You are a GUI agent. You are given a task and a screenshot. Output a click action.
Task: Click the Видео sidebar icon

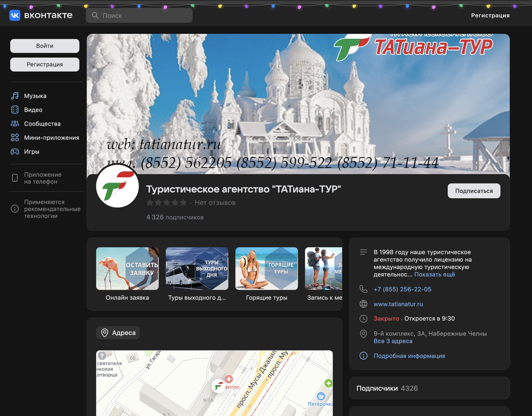15,110
